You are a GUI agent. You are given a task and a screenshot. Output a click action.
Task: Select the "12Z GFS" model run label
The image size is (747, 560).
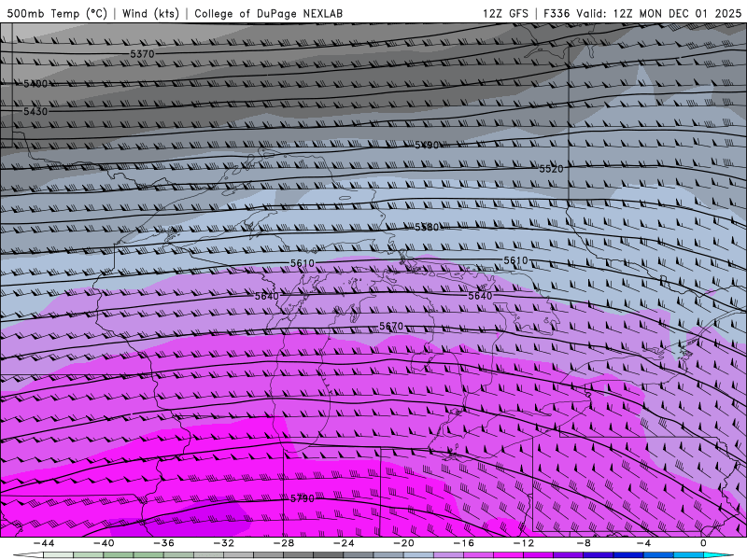point(505,13)
